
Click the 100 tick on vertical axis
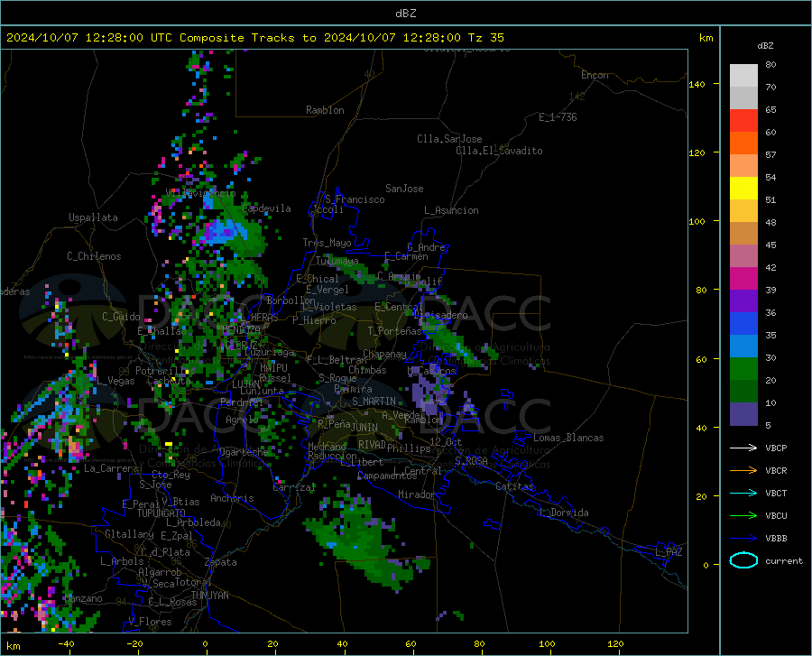697,222
